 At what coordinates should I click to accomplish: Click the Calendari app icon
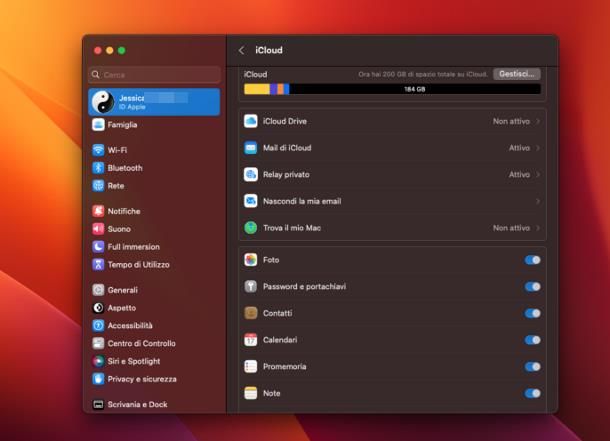pos(251,340)
